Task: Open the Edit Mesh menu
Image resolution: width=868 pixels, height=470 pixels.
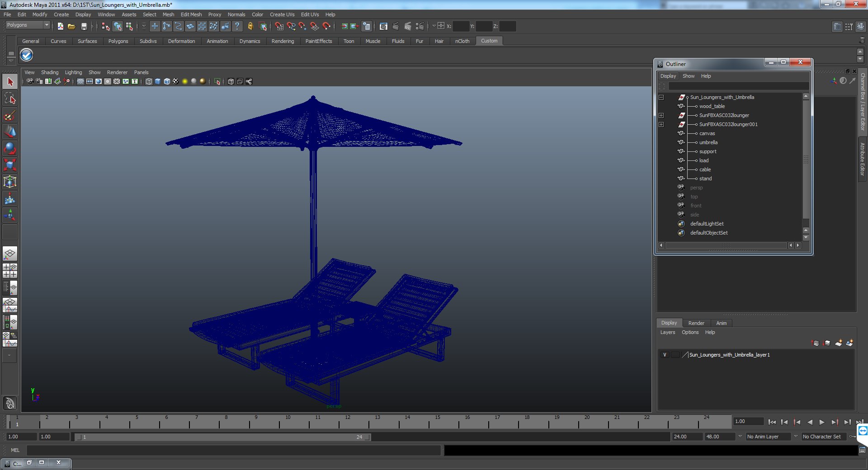Action: (191, 14)
